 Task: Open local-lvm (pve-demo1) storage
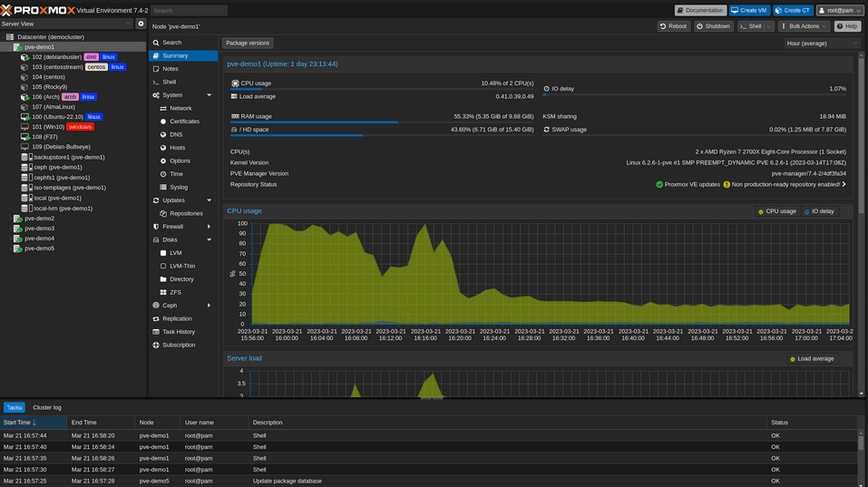[63, 209]
